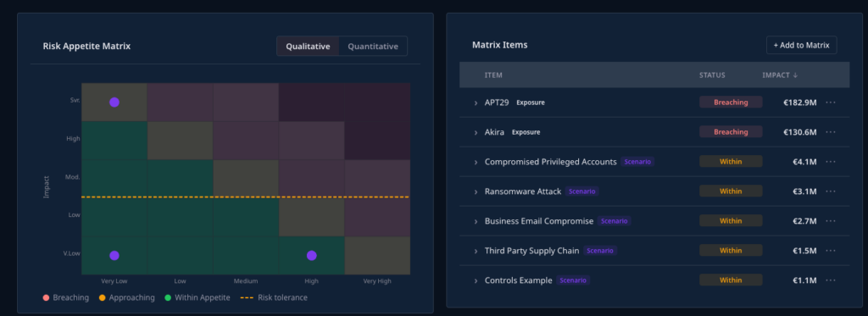Click the purple dot in V.Low High cell
The height and width of the screenshot is (316, 868).
(x=312, y=255)
